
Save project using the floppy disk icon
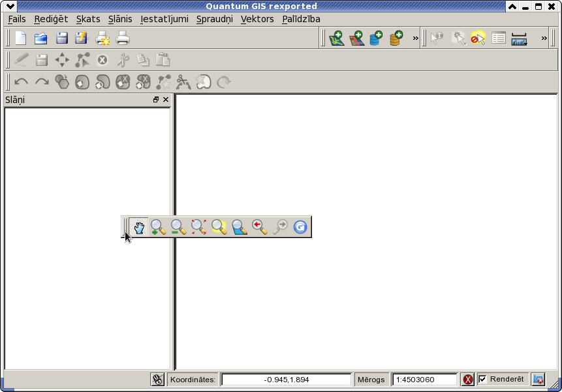pos(61,38)
